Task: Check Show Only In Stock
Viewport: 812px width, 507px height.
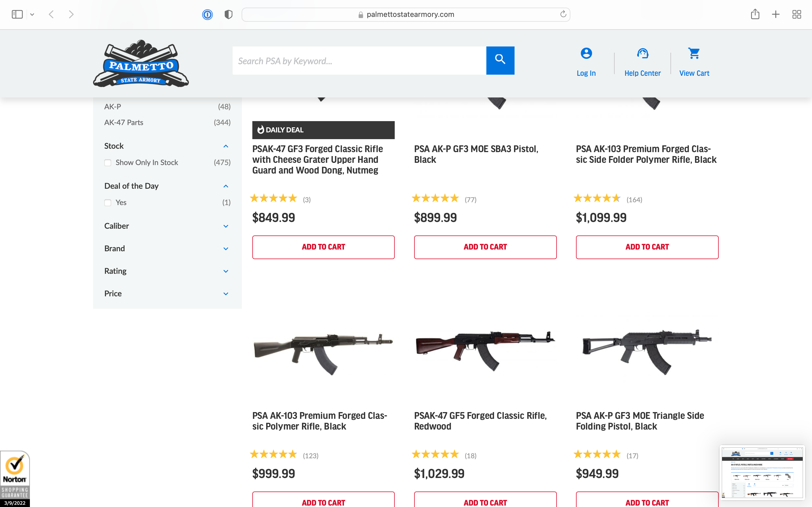Action: [108, 163]
